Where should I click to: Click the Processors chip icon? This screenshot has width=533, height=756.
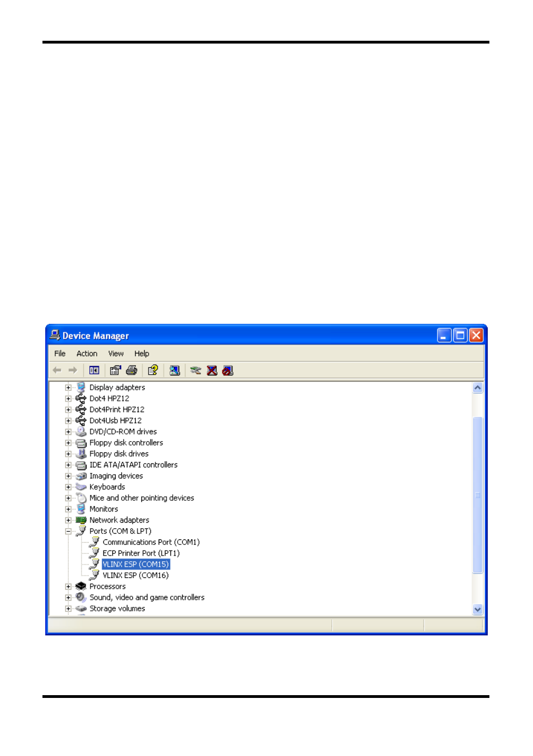point(81,586)
